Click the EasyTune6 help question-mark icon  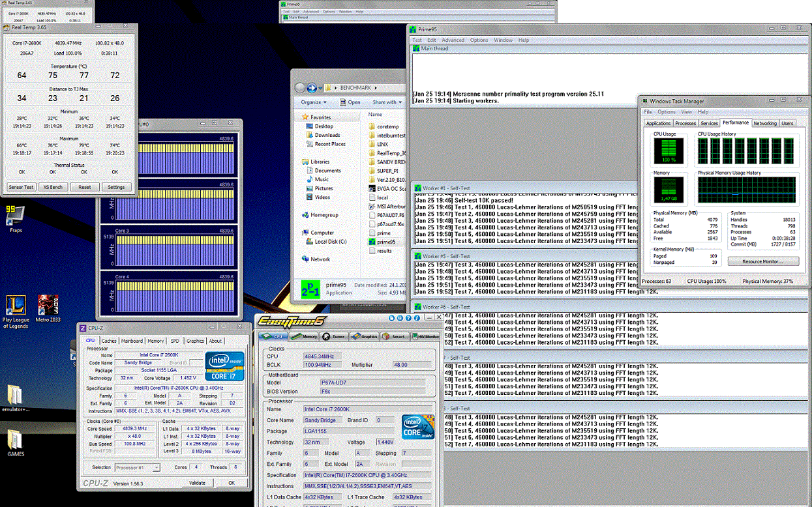(x=408, y=318)
